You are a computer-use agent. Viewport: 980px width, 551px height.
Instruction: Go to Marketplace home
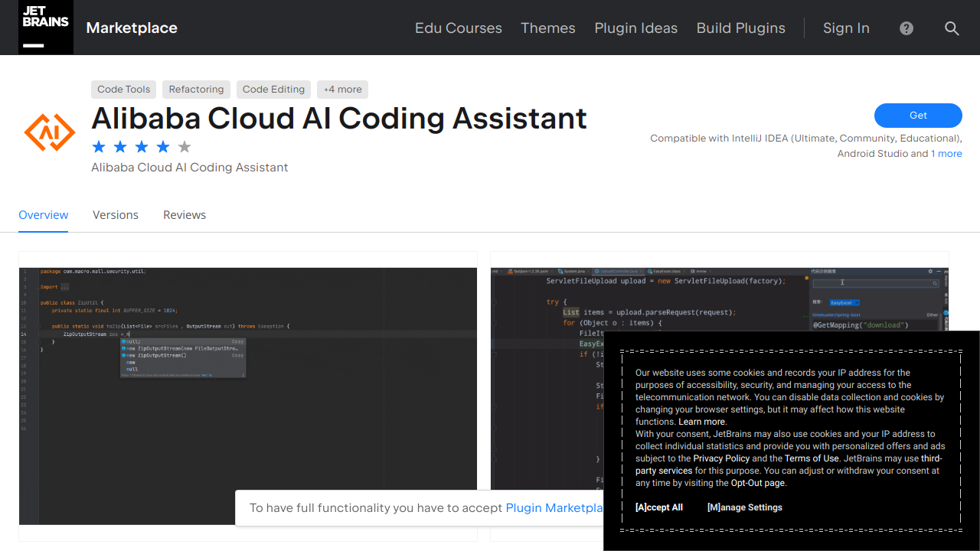coord(132,28)
